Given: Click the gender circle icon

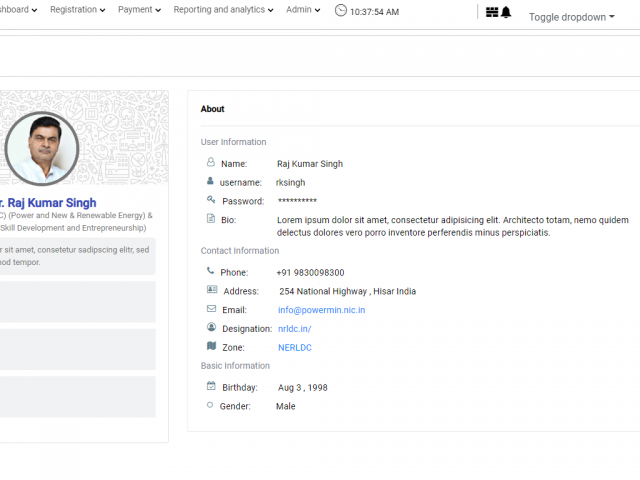Looking at the screenshot, I should [x=210, y=405].
